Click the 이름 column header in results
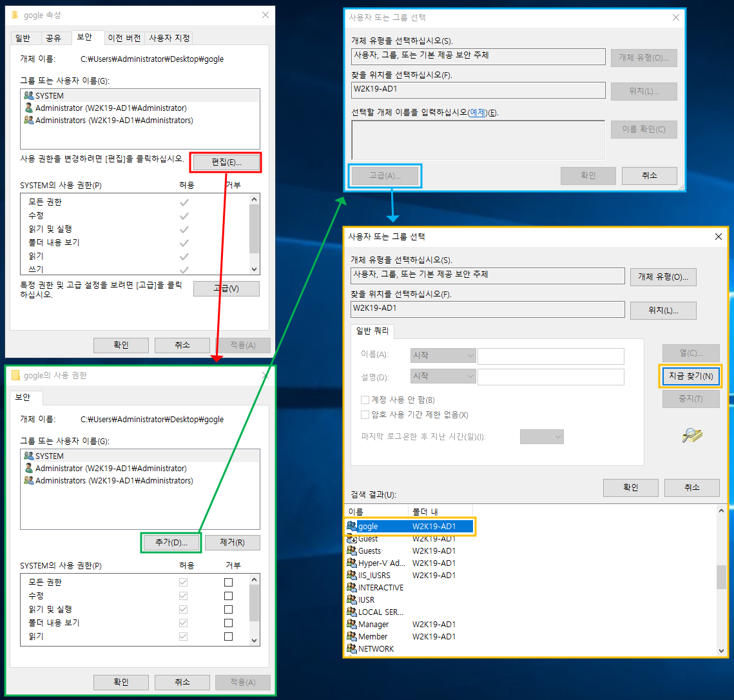The width and height of the screenshot is (734, 700). [377, 511]
